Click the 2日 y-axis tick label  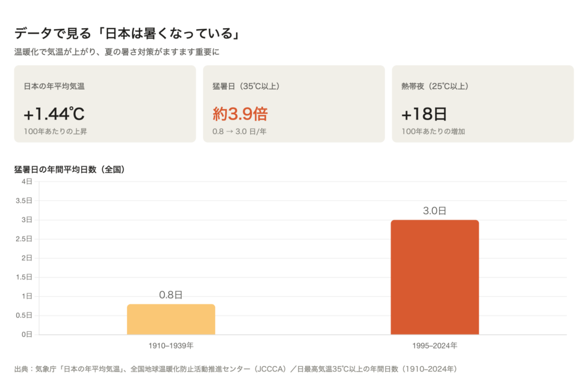[x=27, y=258]
